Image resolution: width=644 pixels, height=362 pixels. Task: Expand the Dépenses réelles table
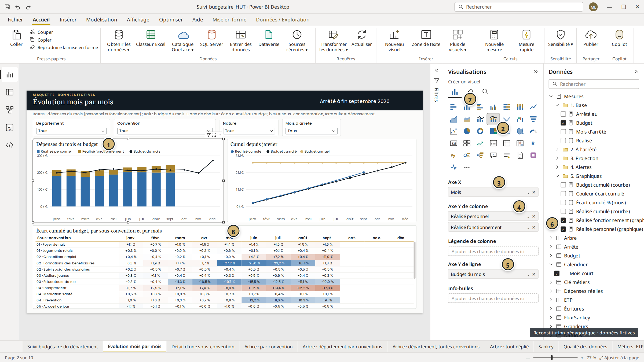tap(551, 291)
